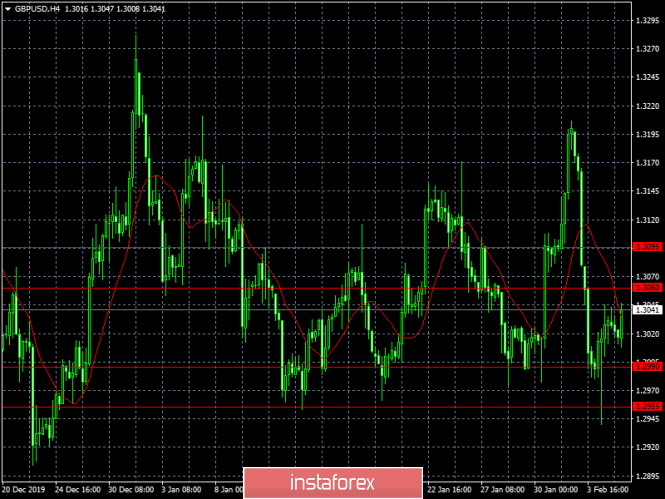The width and height of the screenshot is (665, 499).
Task: Select the 1.2955 red price level label
Action: tap(647, 406)
